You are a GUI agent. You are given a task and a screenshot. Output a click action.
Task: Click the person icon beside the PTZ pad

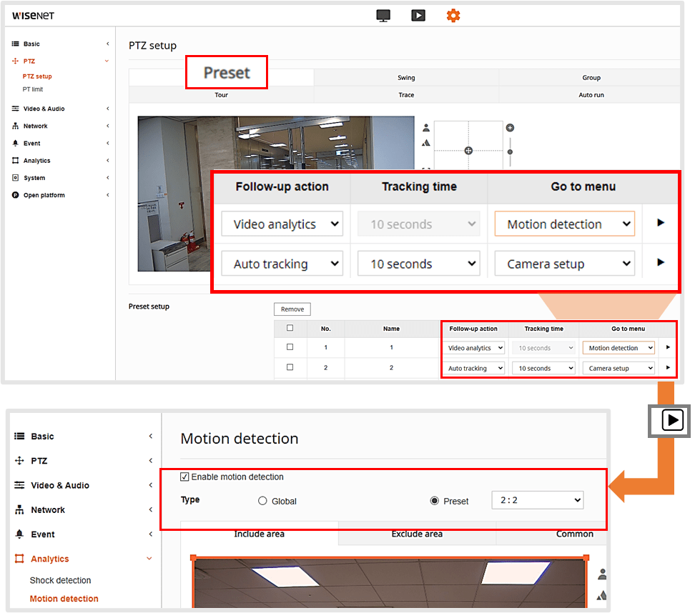coord(425,127)
